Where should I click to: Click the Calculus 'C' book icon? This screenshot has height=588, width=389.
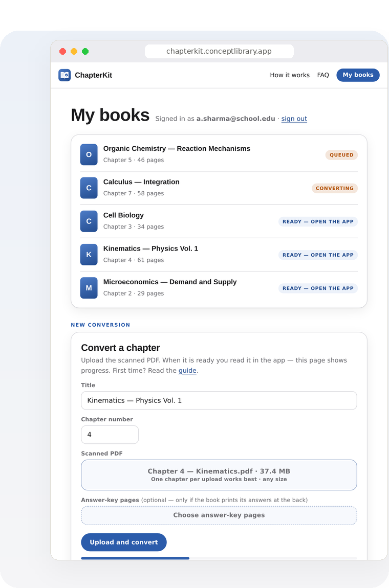(89, 188)
